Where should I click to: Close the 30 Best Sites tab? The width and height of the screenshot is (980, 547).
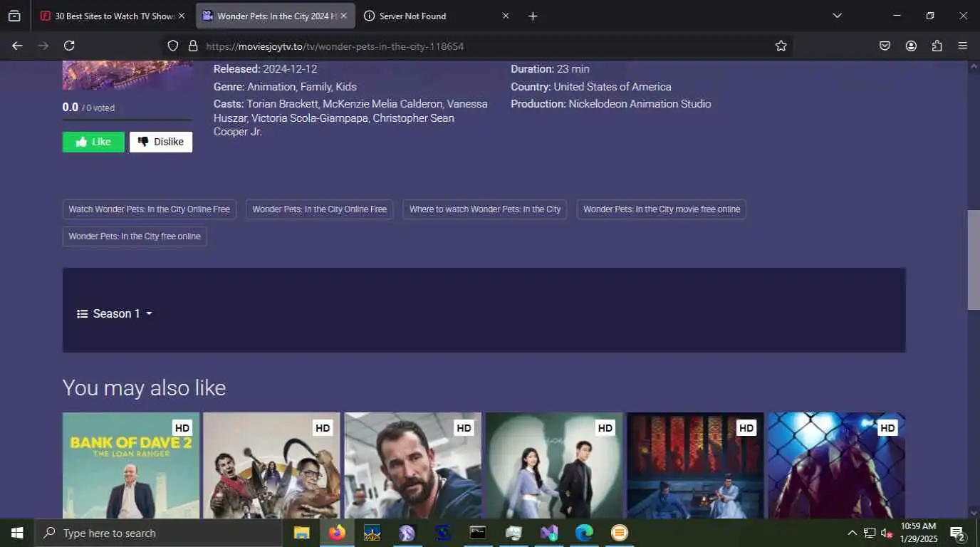(182, 16)
